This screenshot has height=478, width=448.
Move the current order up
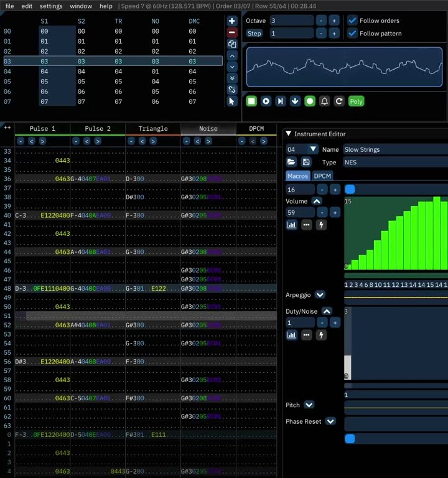[x=232, y=56]
